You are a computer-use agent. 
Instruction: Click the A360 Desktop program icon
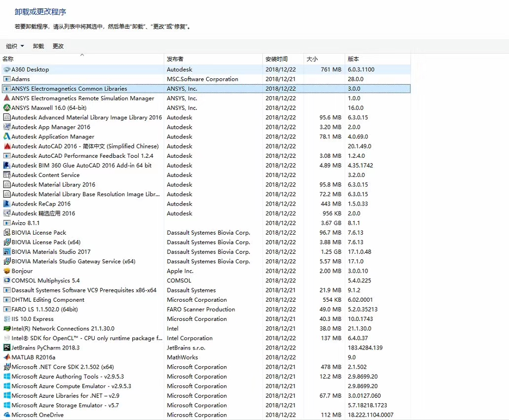coord(7,70)
